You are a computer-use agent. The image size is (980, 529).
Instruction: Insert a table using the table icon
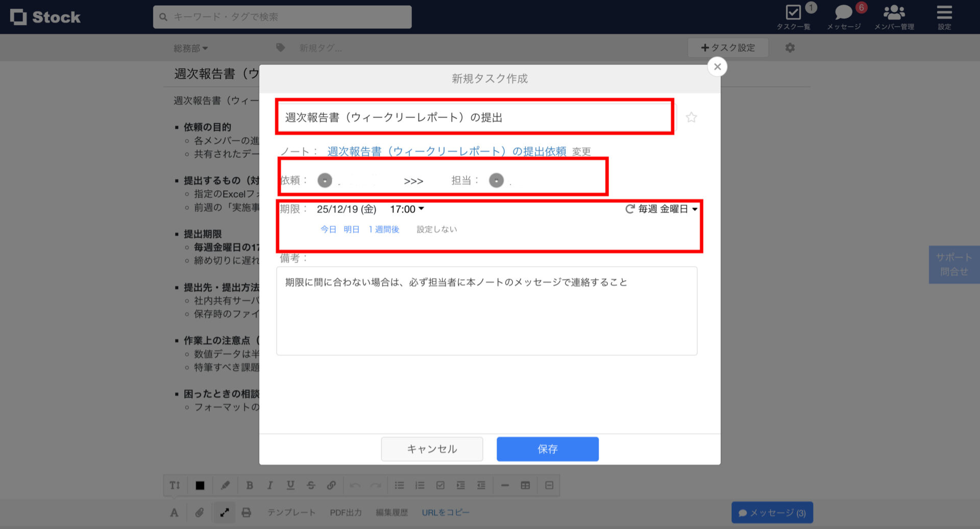[525, 485]
